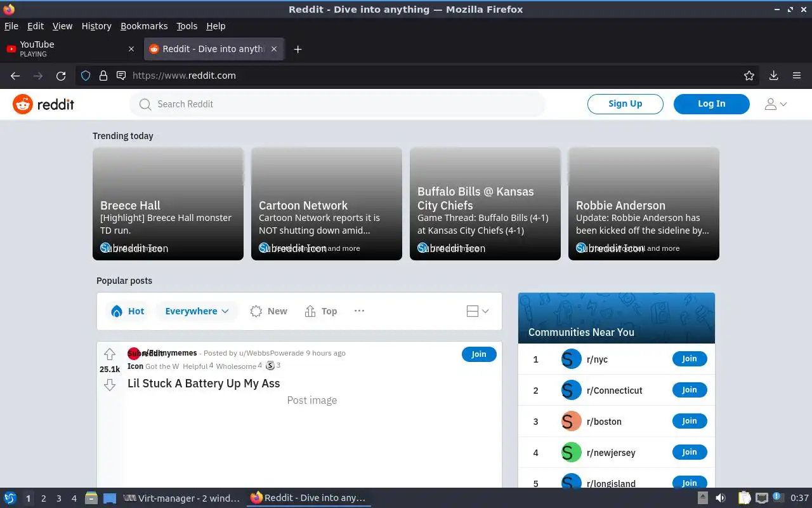Join the r/funnymemes community from the post
This screenshot has height=508, width=812.
(479, 354)
